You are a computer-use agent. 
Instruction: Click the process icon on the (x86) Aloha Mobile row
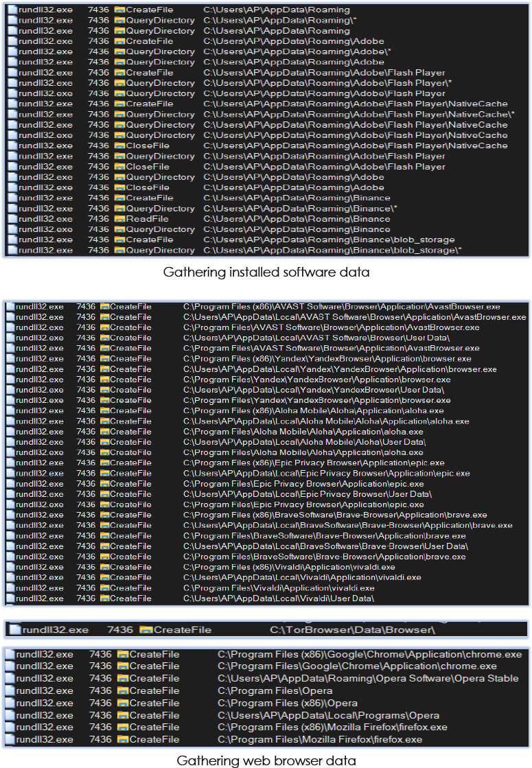10,411
